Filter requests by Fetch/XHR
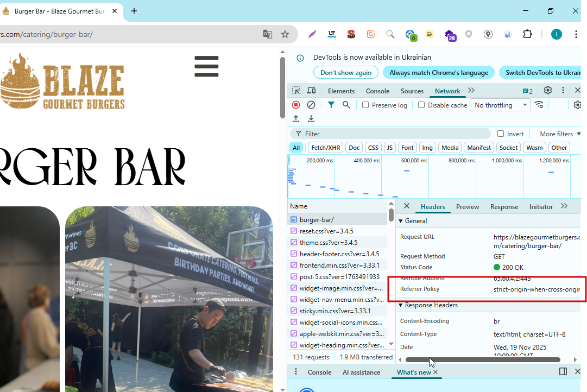Screen dimensions: 587x392 (325, 148)
